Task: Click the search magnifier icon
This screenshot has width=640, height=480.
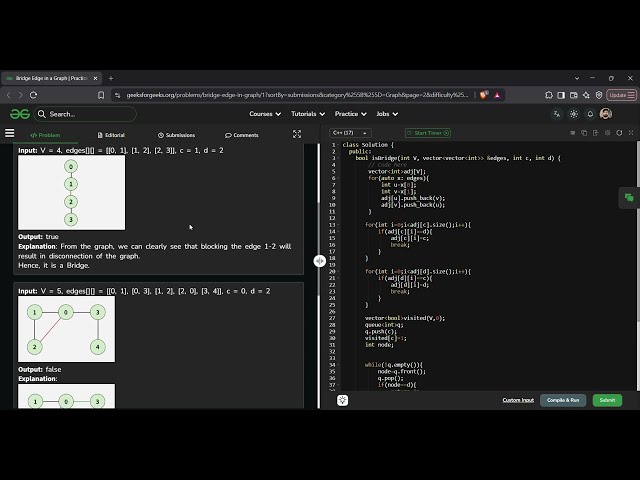Action: [42, 114]
